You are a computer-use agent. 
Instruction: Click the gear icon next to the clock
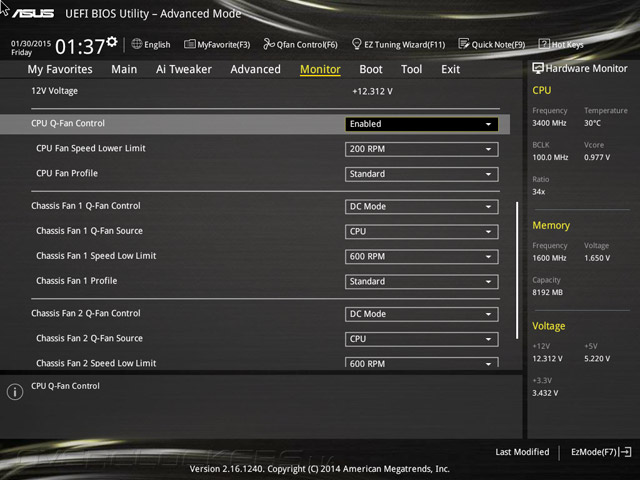pos(112,42)
